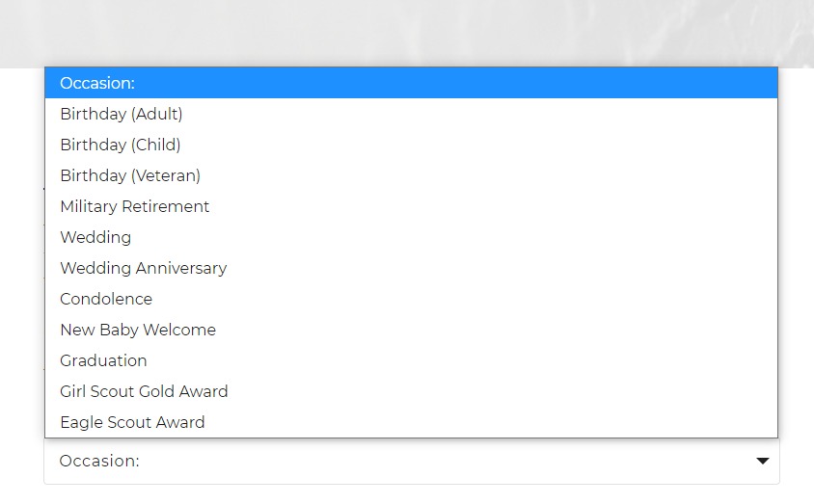Choose Eagle Scout Award option
This screenshot has height=504, width=814.
click(x=411, y=422)
